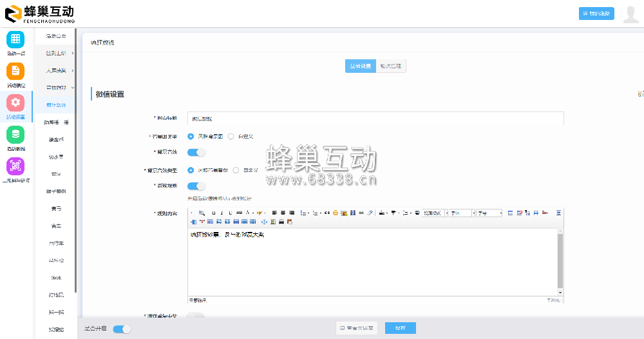Open the font size dropdown in editor

pos(489,213)
